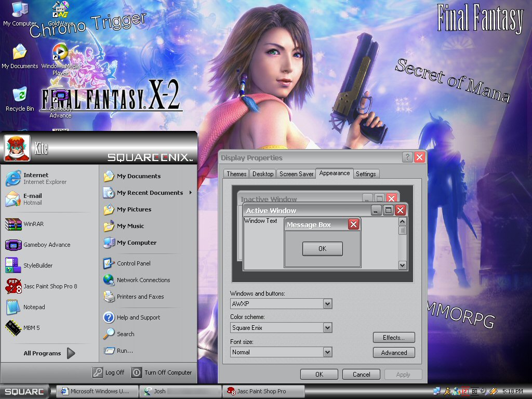532x399 pixels.
Task: Switch to the Screen Saver tab
Action: click(x=296, y=174)
